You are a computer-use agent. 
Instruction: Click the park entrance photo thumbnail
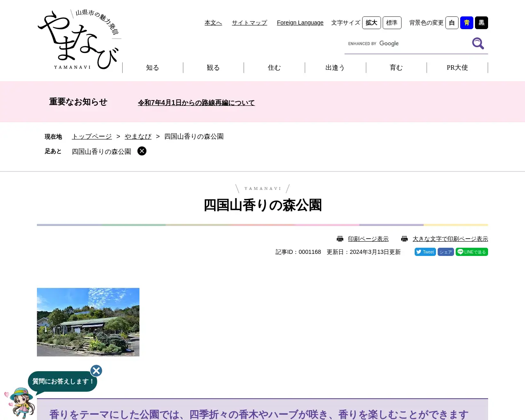click(88, 322)
